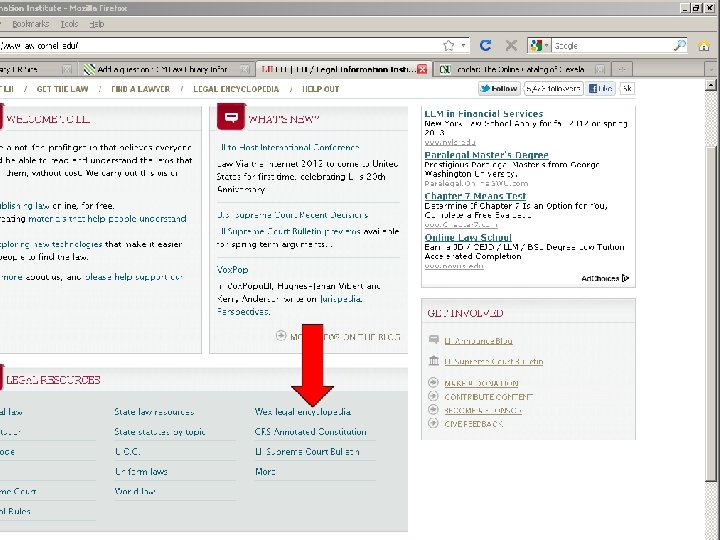Open GIVE FEEDBACK link
This screenshot has width=720, height=540.
tap(473, 424)
